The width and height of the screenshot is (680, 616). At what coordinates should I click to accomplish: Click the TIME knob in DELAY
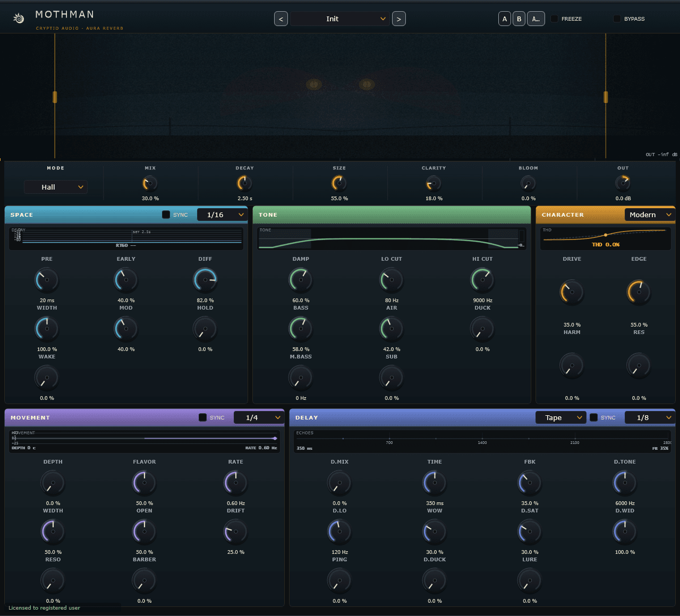[x=435, y=483]
